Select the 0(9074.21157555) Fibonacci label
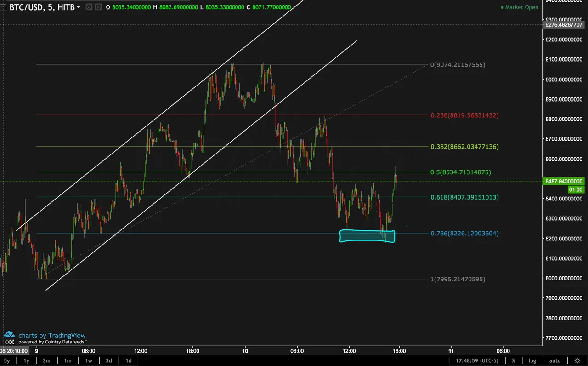This screenshot has height=366, width=588. tap(458, 65)
